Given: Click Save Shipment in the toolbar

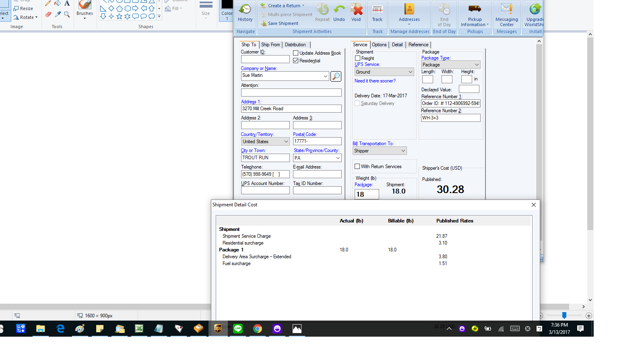Looking at the screenshot, I should point(280,23).
